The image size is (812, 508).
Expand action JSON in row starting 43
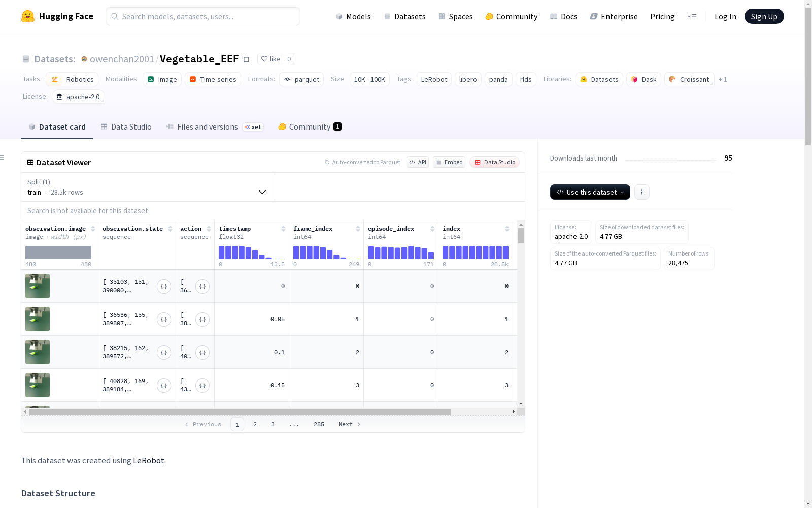[x=202, y=386]
